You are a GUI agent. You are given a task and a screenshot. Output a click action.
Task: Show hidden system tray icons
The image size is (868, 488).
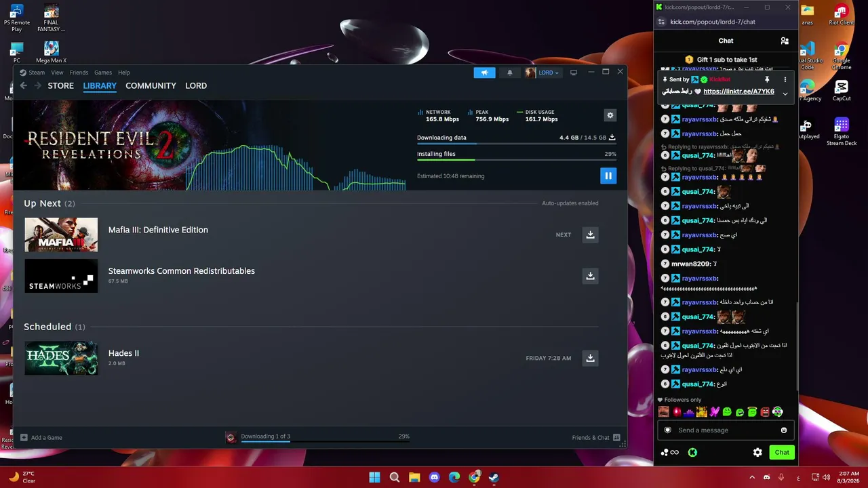pos(751,477)
